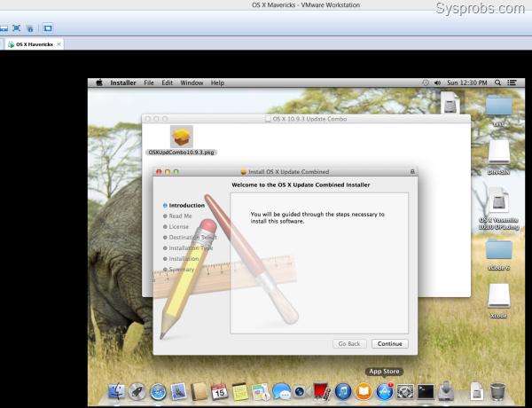The image size is (532, 408).
Task: Select OSXUpdCombo10.9.3.pkg package icon
Action: click(182, 137)
